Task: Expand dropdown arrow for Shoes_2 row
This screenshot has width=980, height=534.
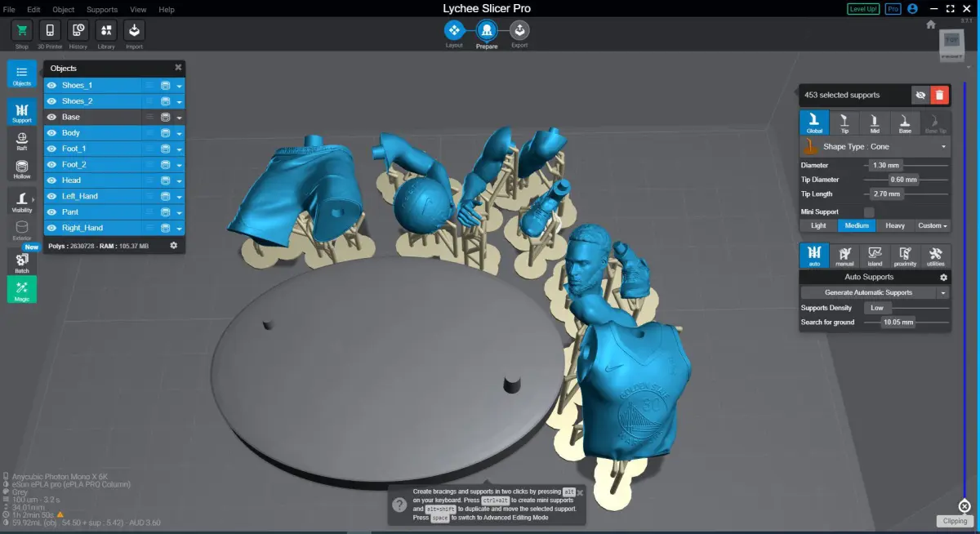Action: (x=179, y=101)
